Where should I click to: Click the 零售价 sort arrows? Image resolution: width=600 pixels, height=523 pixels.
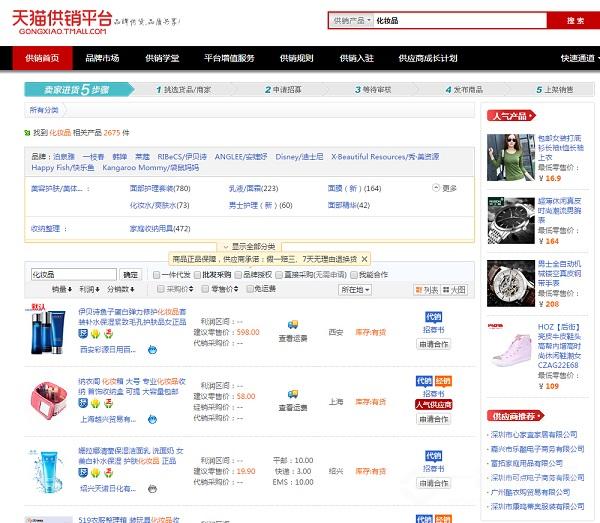(x=236, y=288)
